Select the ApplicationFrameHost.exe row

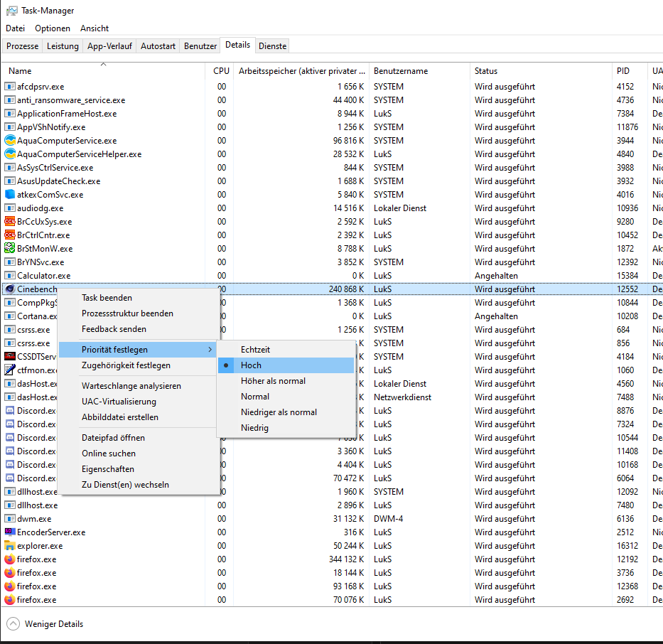pos(333,114)
